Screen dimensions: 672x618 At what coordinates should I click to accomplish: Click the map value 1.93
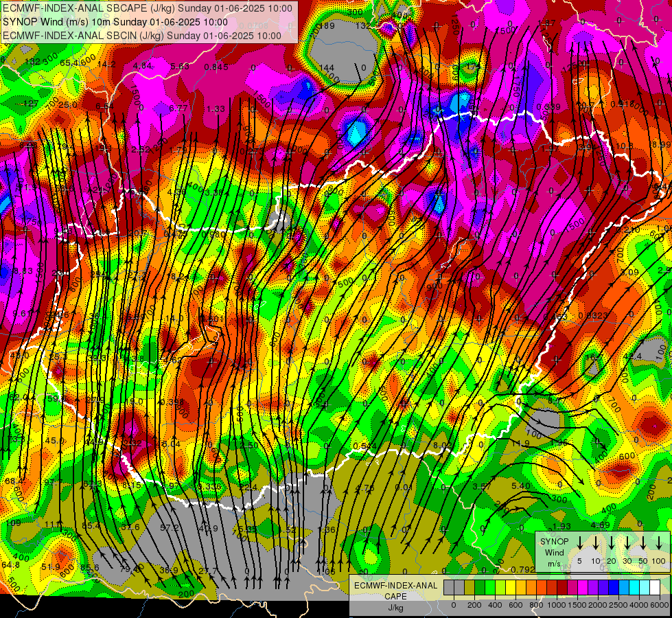[x=561, y=526]
